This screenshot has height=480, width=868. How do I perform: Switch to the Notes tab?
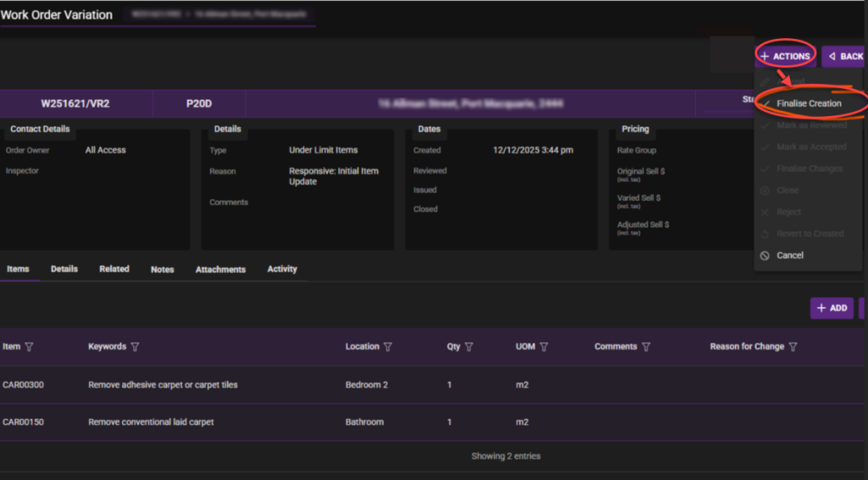pos(163,270)
